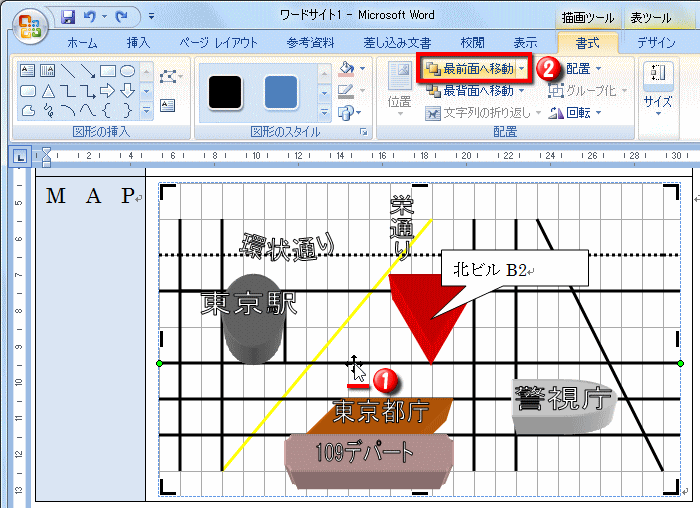
Task: Open the 回転 rotate dropdown
Action: [x=574, y=113]
